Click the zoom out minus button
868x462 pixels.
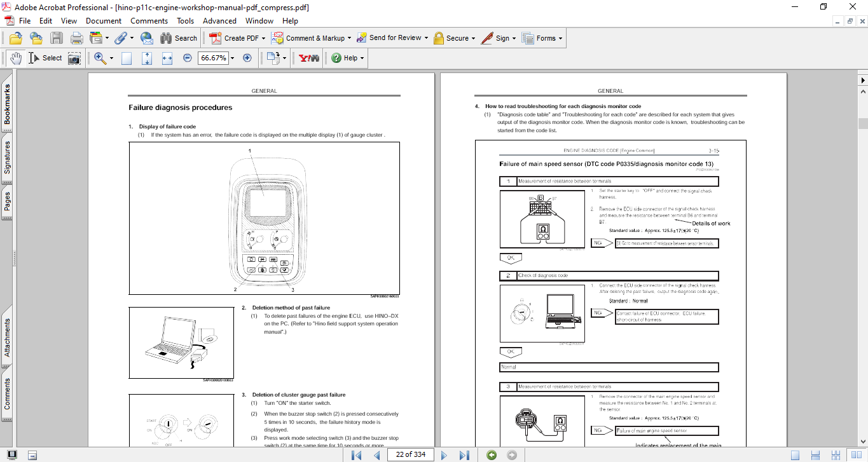[x=187, y=58]
